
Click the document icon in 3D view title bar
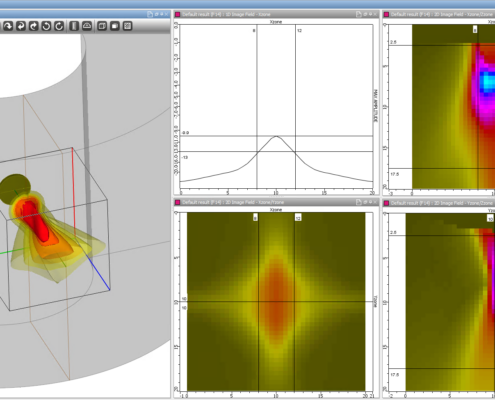[x=150, y=14]
